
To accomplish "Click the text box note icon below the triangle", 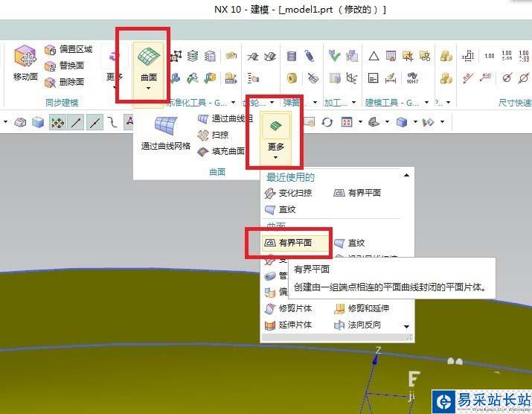I will (x=374, y=78).
